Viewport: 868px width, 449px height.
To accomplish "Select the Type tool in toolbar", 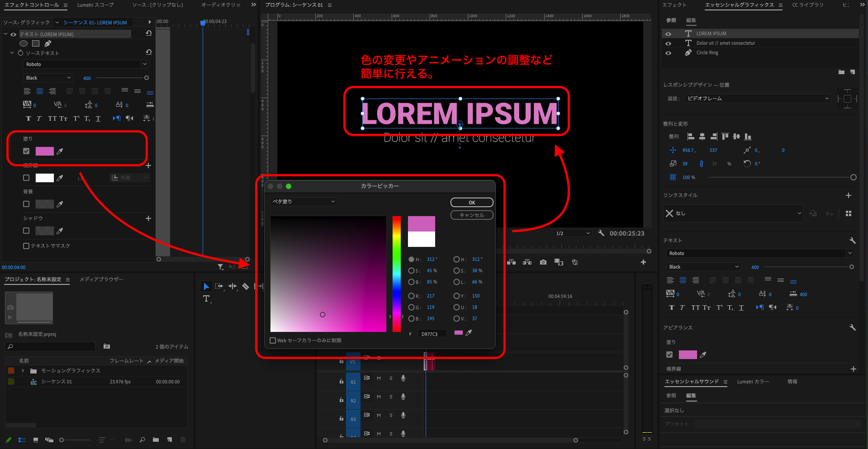I will [x=206, y=298].
